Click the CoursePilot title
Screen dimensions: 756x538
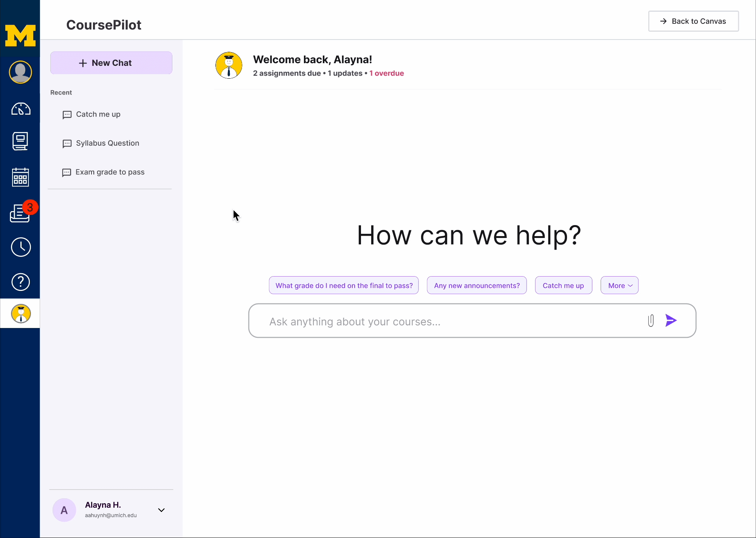coord(104,25)
